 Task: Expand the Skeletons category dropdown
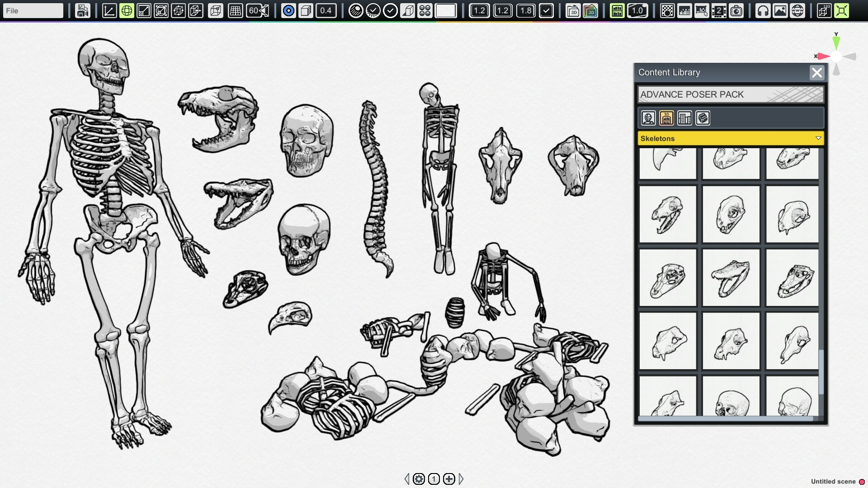[818, 138]
